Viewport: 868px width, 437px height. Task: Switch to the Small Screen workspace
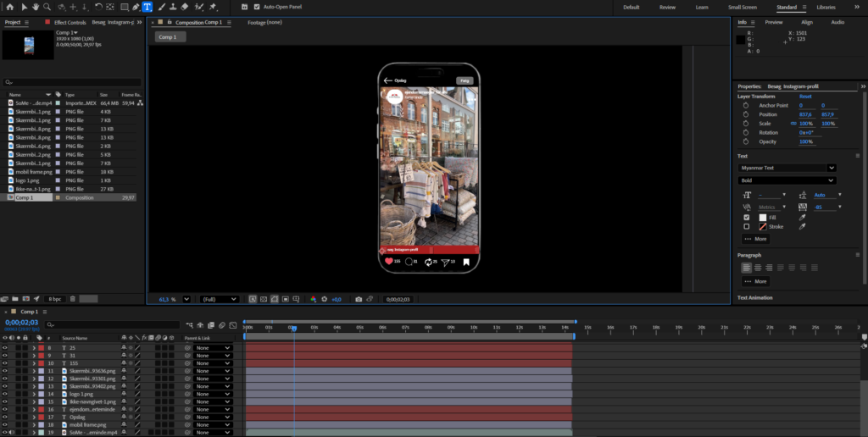[x=743, y=7]
